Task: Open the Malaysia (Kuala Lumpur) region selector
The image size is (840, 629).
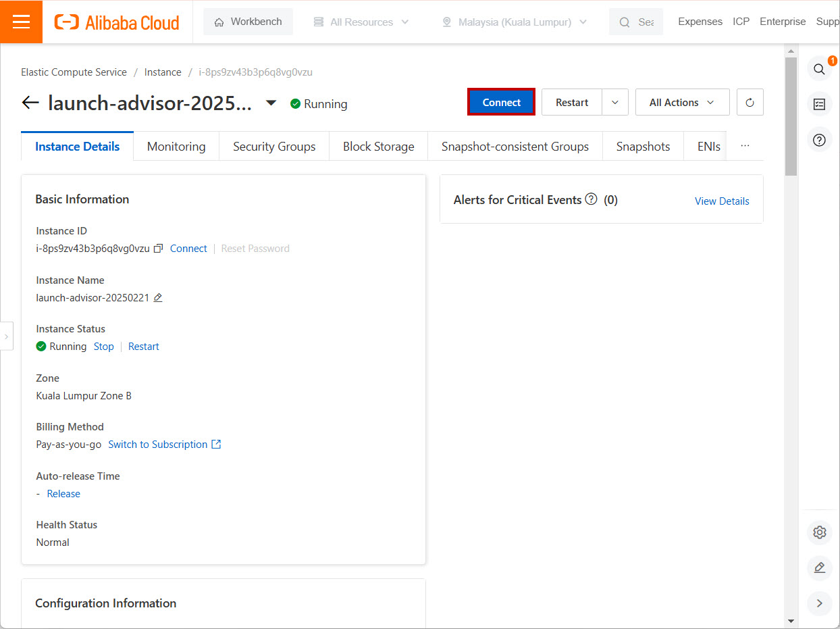Action: point(514,22)
